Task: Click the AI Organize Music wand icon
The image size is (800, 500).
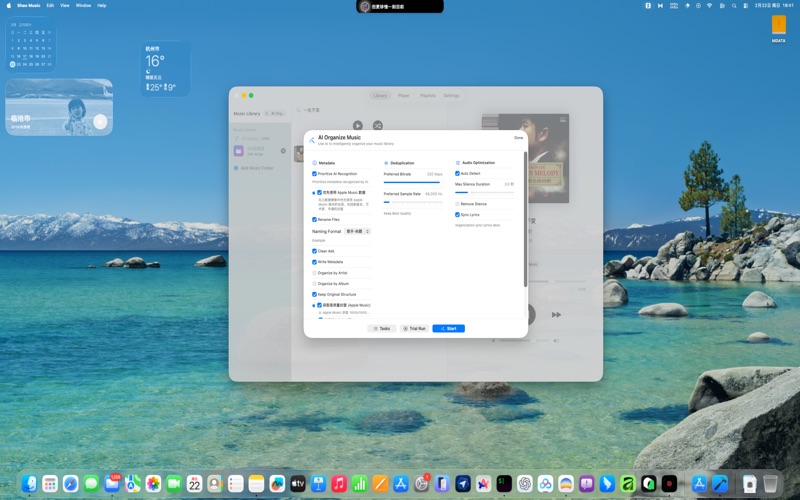Action: pyautogui.click(x=311, y=140)
